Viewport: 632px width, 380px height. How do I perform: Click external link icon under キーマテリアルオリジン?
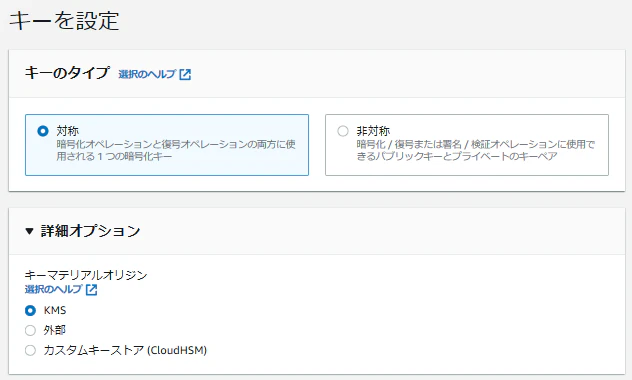91,290
